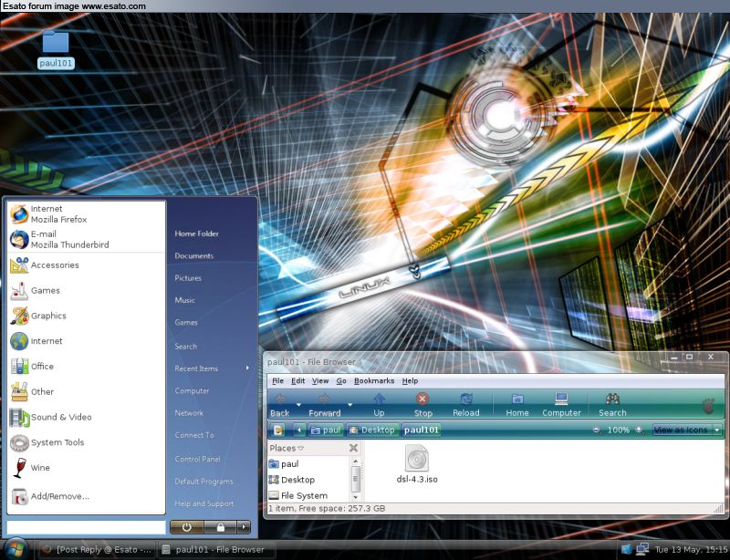Open Music from start menu
Viewport: 730px width, 560px height.
click(184, 300)
